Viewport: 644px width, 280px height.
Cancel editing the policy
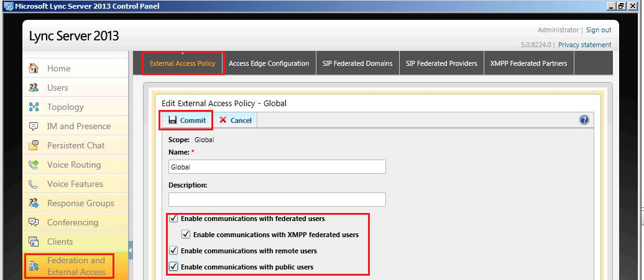[235, 120]
